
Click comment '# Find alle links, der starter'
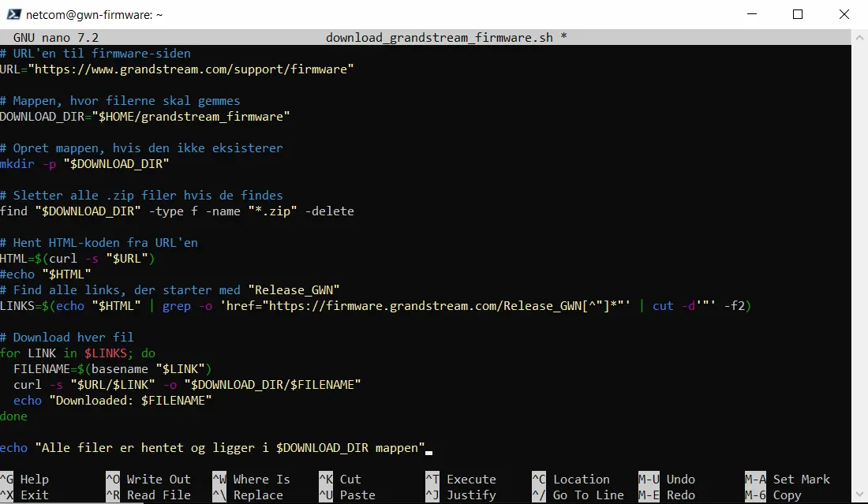[170, 290]
